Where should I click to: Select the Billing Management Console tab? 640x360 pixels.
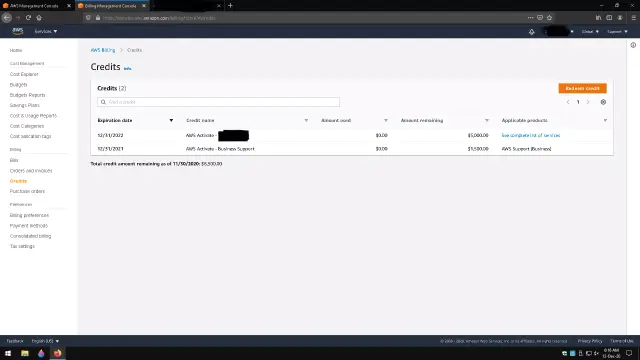pos(111,6)
